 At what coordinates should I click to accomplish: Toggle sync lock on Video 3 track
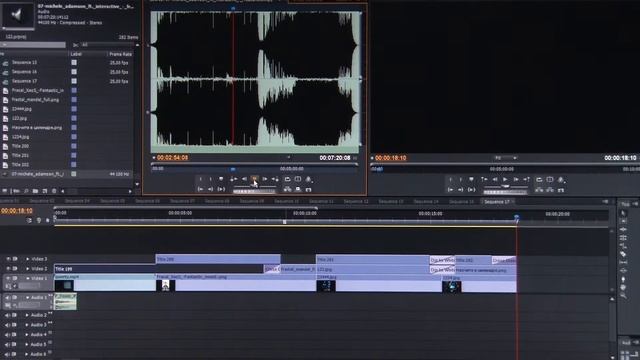(x=15, y=259)
